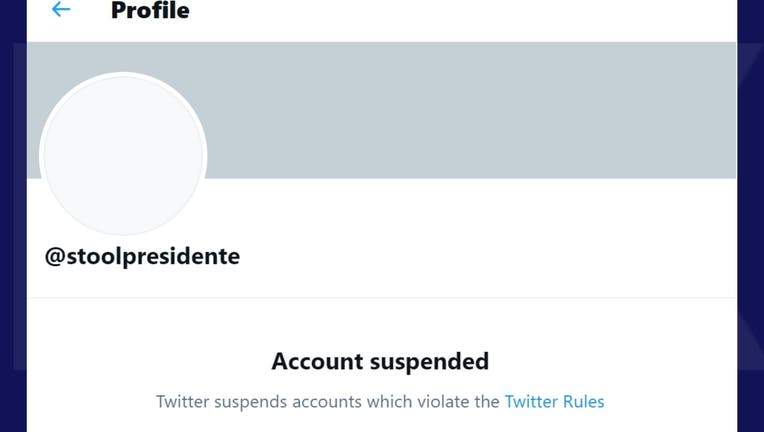764x432 pixels.
Task: Click the back arrow icon
Action: point(61,10)
